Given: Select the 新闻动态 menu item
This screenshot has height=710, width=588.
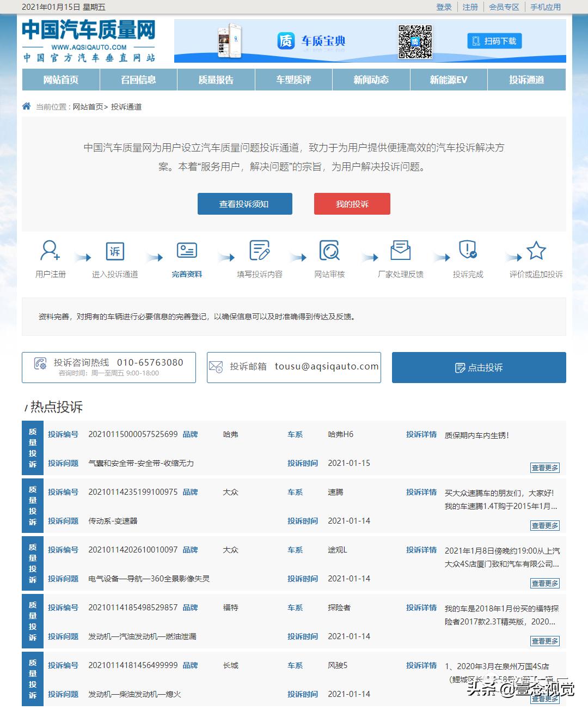Looking at the screenshot, I should click(x=371, y=80).
